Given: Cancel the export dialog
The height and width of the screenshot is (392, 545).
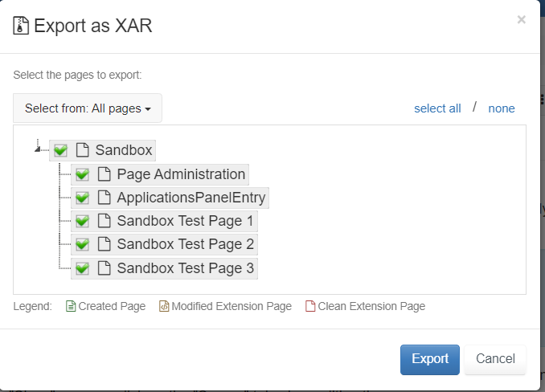Looking at the screenshot, I should [x=495, y=360].
